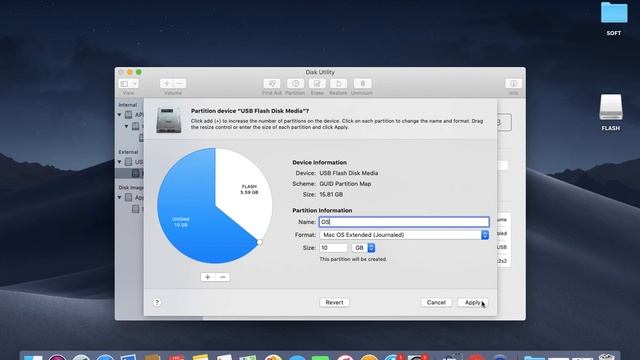
Task: Click the Disk Images sidebar section header
Action: [x=131, y=187]
